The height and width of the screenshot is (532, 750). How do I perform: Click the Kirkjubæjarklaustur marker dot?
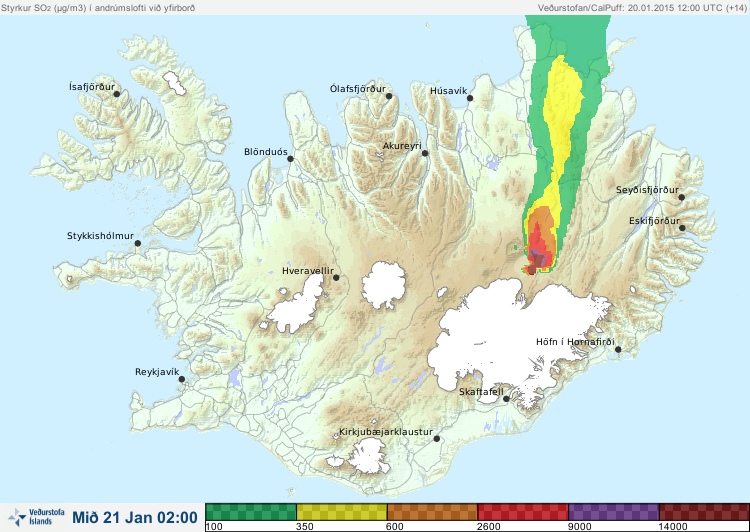tap(436, 439)
